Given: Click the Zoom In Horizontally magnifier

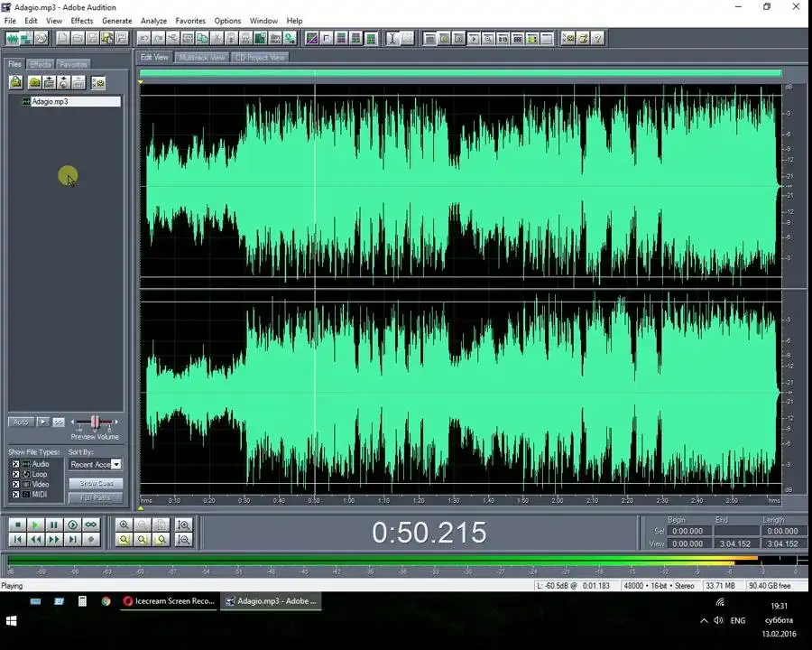Looking at the screenshot, I should coord(125,525).
